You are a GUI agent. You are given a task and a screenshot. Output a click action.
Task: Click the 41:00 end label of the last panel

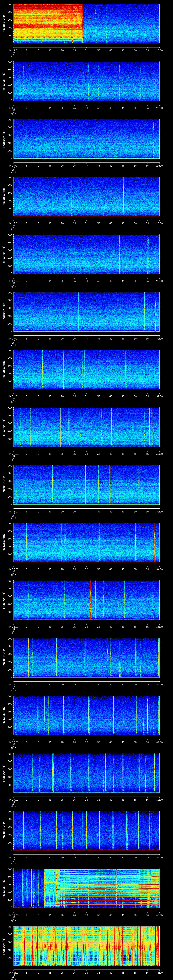(x=159, y=972)
